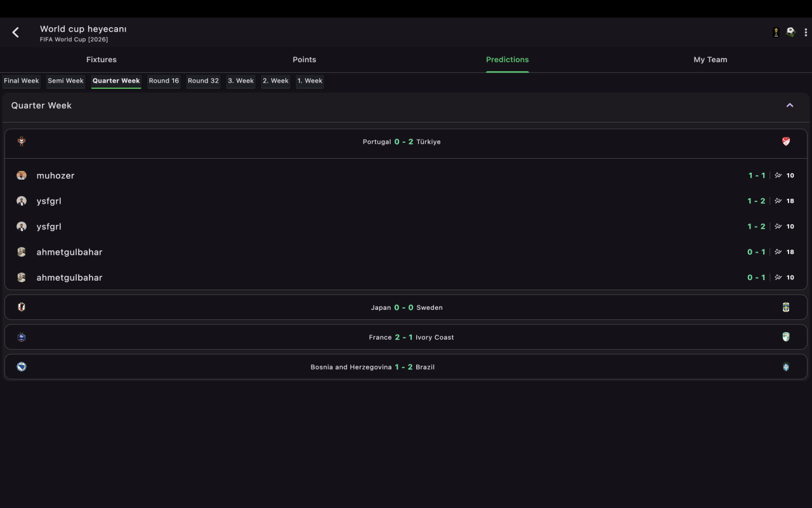Click muhozer's 1 - 1 prediction
The height and width of the screenshot is (508, 812).
tap(757, 175)
